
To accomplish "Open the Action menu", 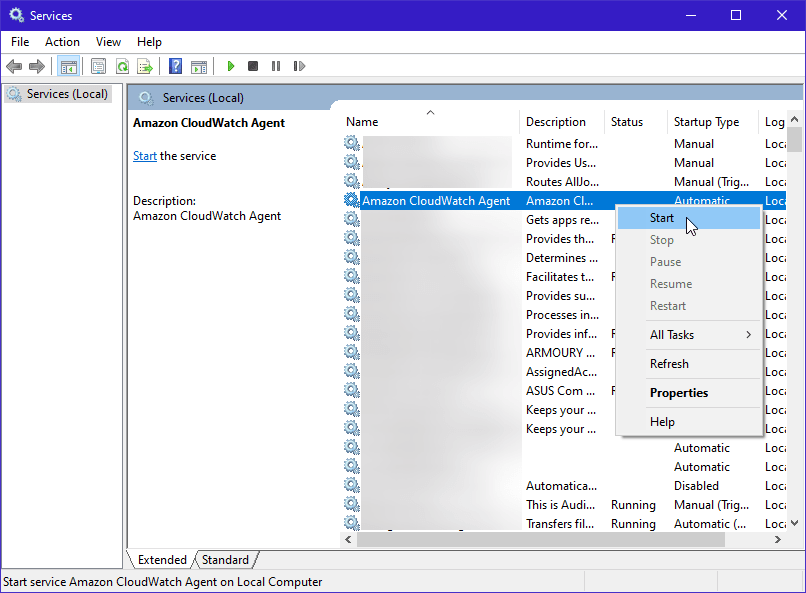I will pyautogui.click(x=62, y=42).
